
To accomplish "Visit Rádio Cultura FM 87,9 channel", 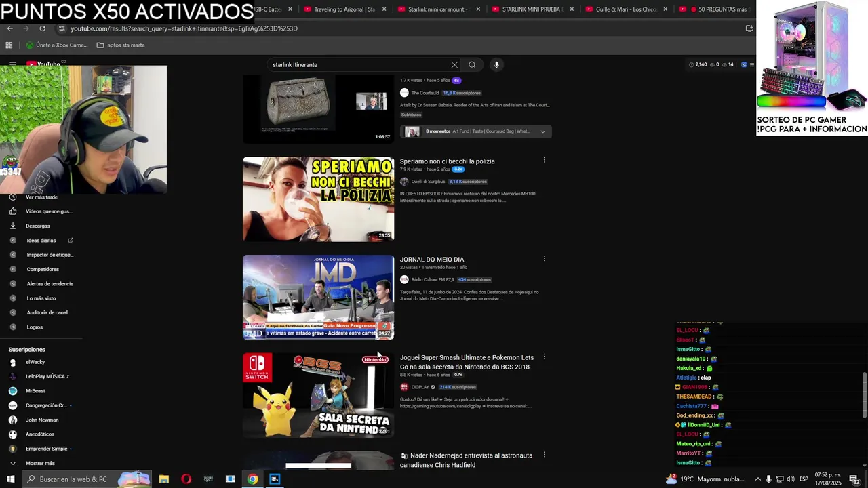I will (x=432, y=279).
